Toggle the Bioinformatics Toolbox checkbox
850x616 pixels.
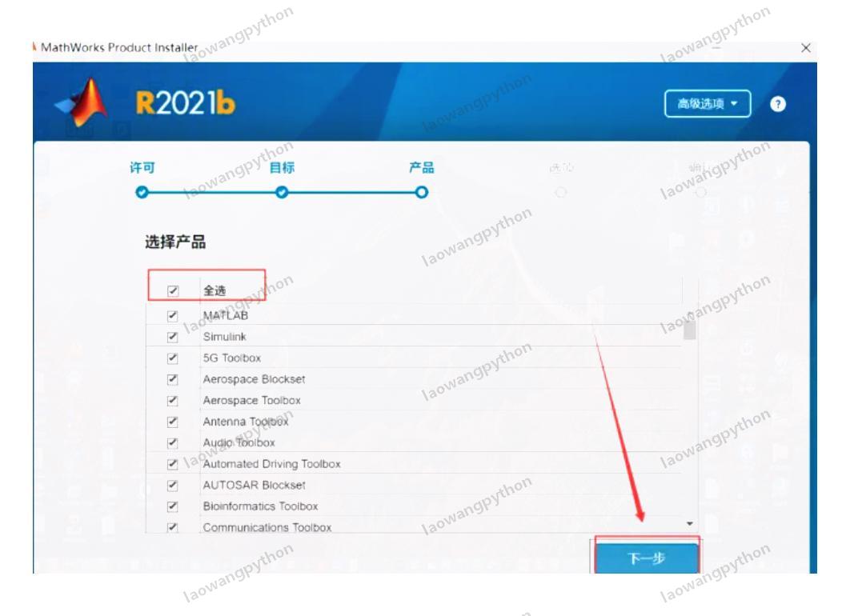(x=172, y=506)
